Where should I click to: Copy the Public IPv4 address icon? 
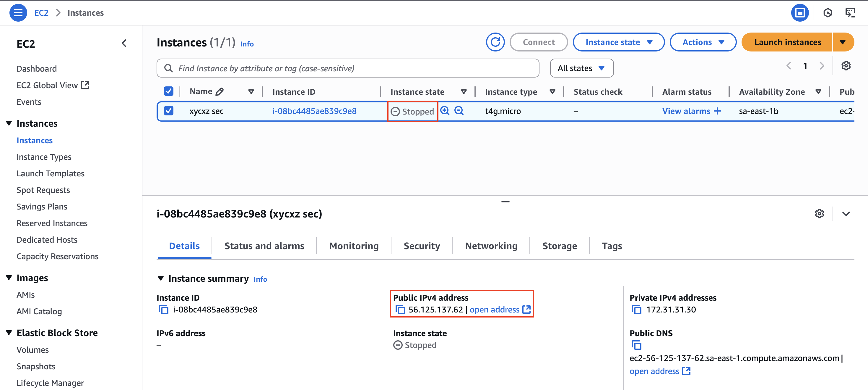click(x=400, y=310)
